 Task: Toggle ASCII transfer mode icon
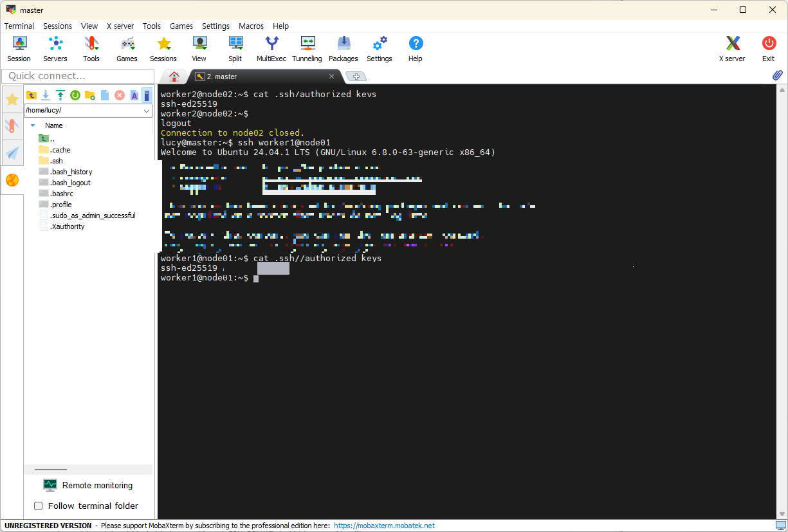coord(134,95)
